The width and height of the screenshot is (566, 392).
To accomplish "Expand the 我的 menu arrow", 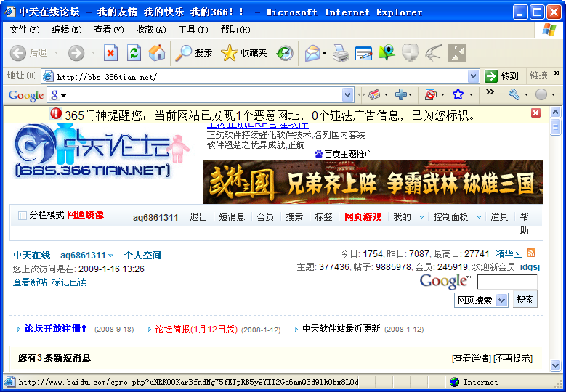I will (421, 217).
